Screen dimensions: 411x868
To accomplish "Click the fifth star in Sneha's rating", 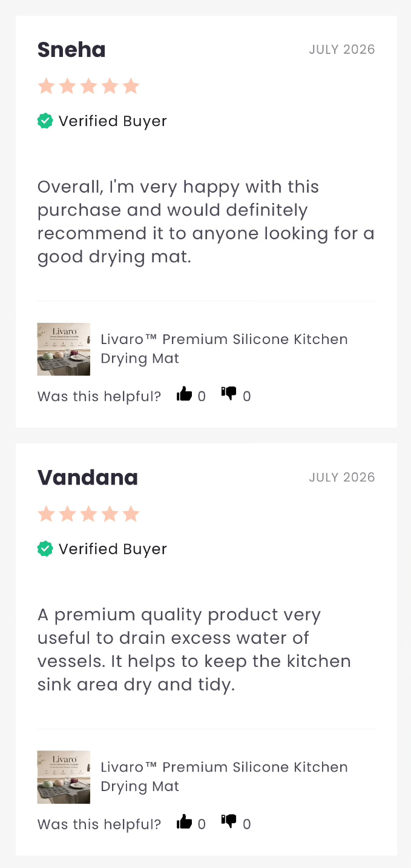I will (131, 87).
